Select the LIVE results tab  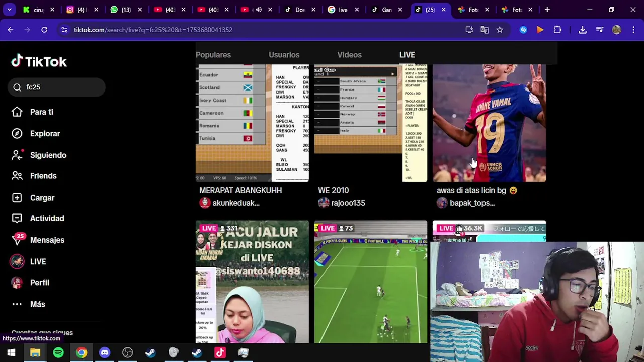tap(407, 55)
